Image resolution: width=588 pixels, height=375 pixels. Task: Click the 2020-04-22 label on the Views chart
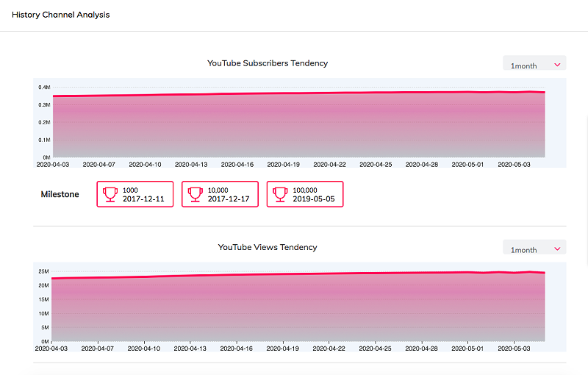click(x=329, y=349)
